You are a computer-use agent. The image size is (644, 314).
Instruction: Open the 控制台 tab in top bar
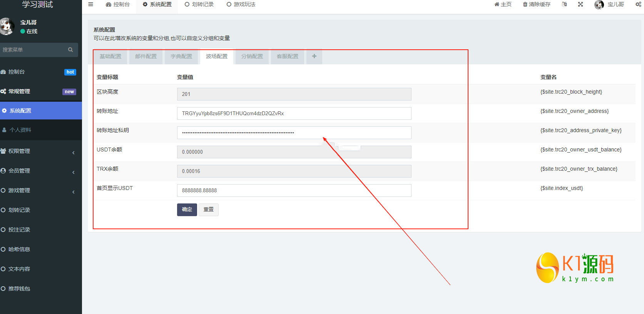pyautogui.click(x=118, y=5)
